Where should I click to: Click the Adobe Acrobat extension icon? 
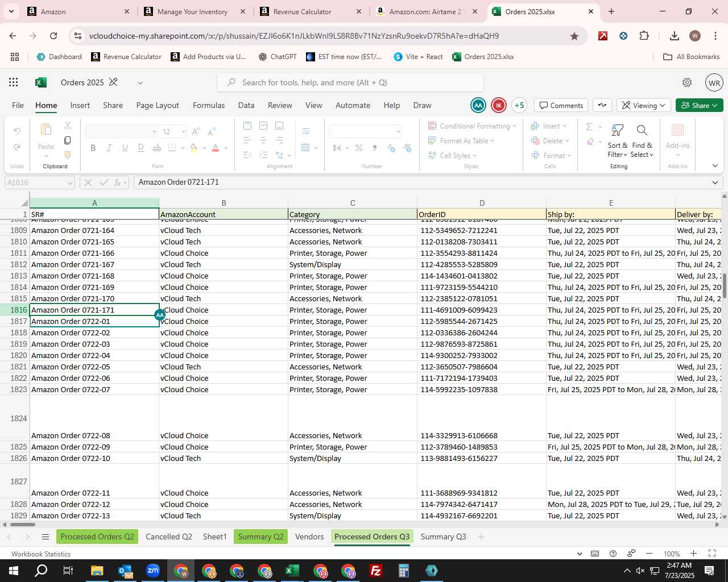click(x=603, y=36)
